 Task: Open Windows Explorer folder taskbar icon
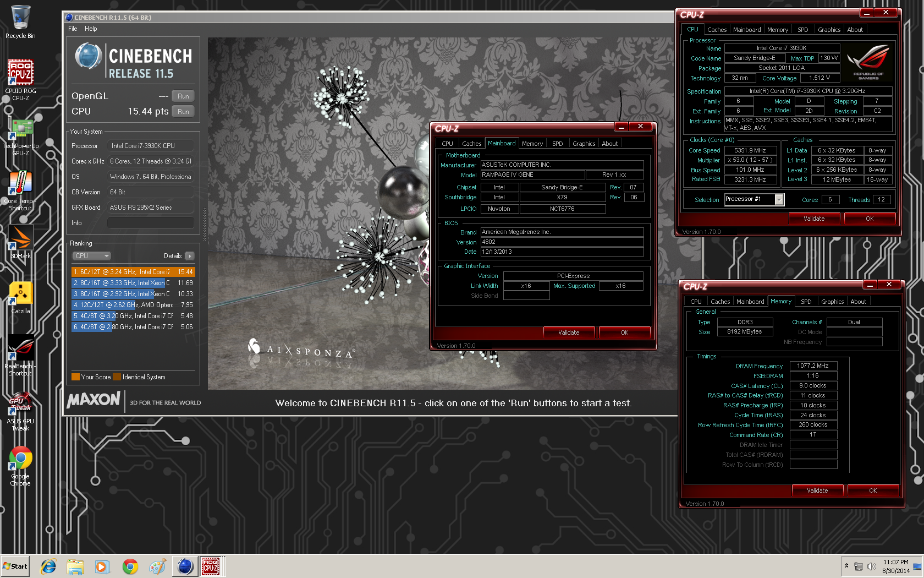pos(75,566)
